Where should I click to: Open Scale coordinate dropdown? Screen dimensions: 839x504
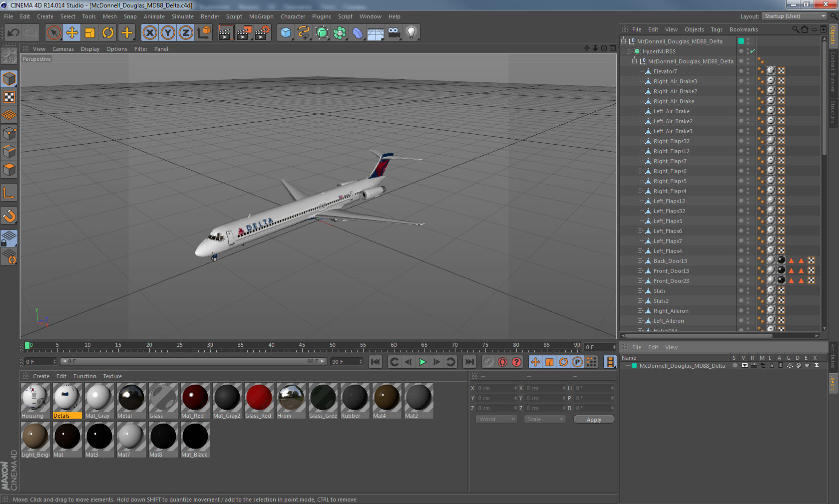(x=544, y=419)
